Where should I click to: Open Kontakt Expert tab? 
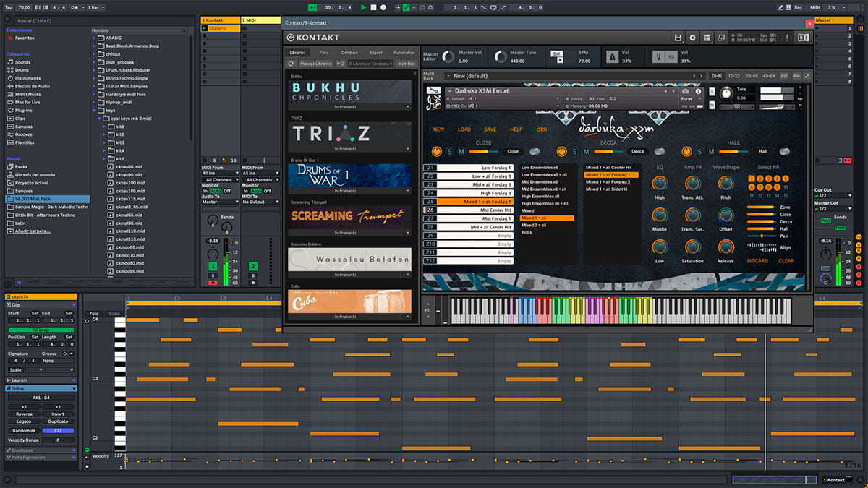376,52
